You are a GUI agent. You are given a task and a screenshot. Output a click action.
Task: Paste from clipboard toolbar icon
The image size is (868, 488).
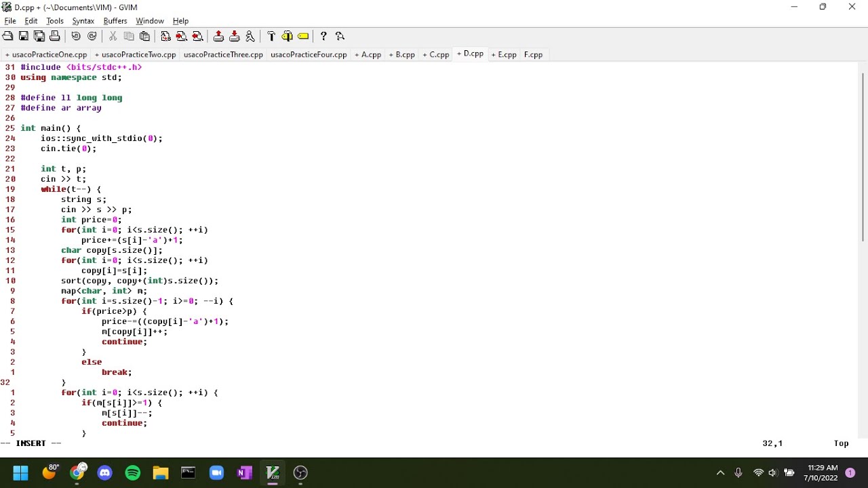[x=144, y=36]
